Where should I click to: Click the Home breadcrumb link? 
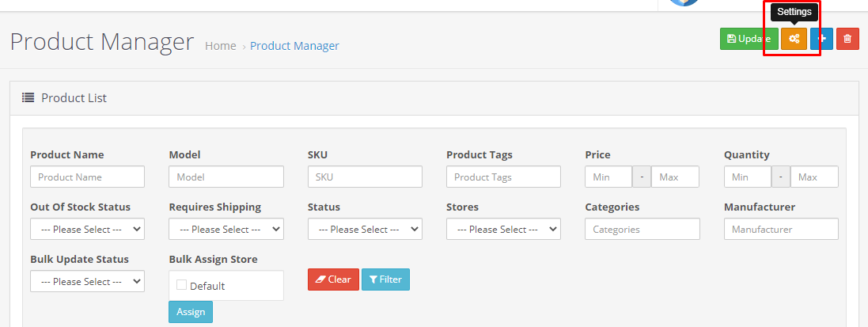click(220, 46)
